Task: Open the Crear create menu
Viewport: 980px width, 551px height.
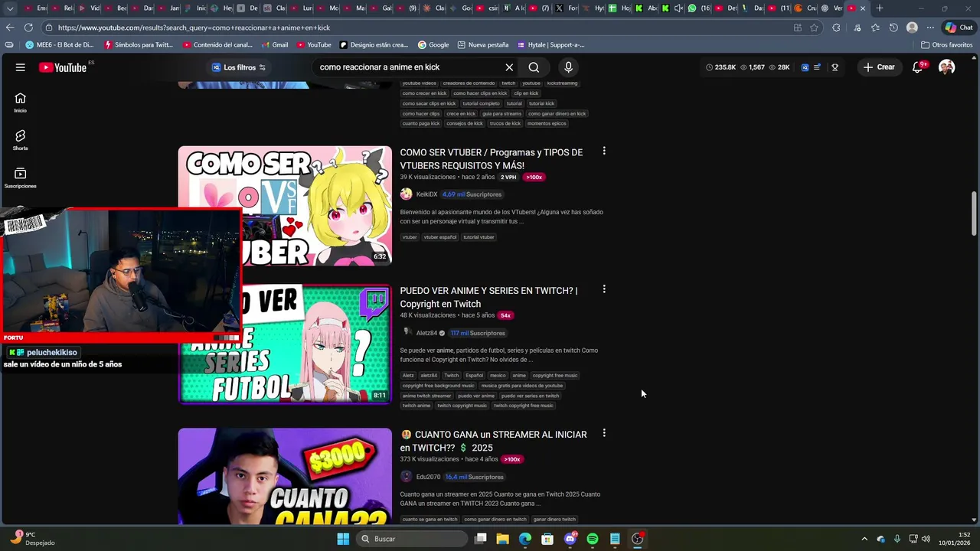Action: coord(879,67)
